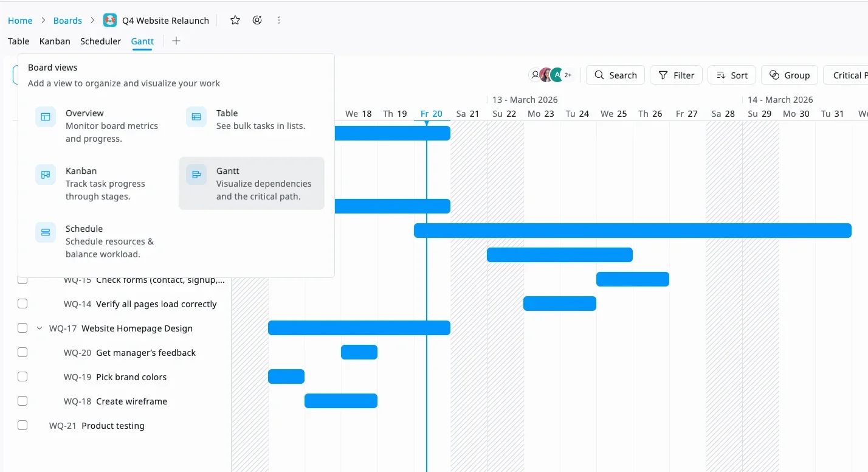Go to Boards breadcrumb link
The height and width of the screenshot is (472, 868).
click(x=67, y=21)
